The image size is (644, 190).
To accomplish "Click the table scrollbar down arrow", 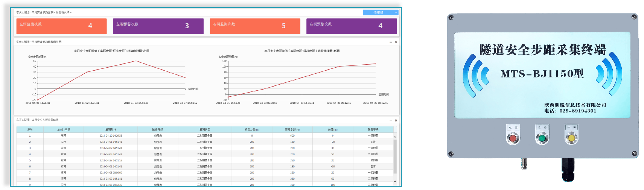I will 395,181.
